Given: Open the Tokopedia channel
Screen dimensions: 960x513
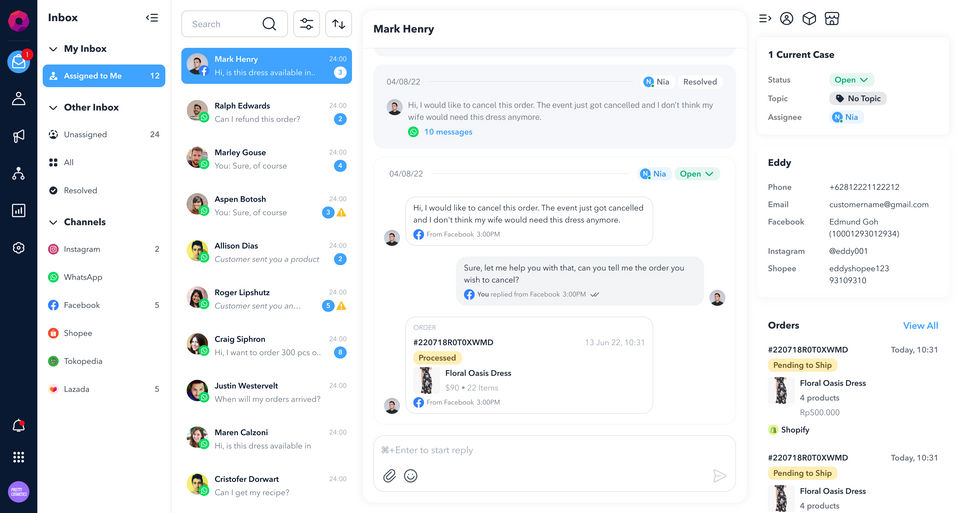Looking at the screenshot, I should (x=104, y=361).
